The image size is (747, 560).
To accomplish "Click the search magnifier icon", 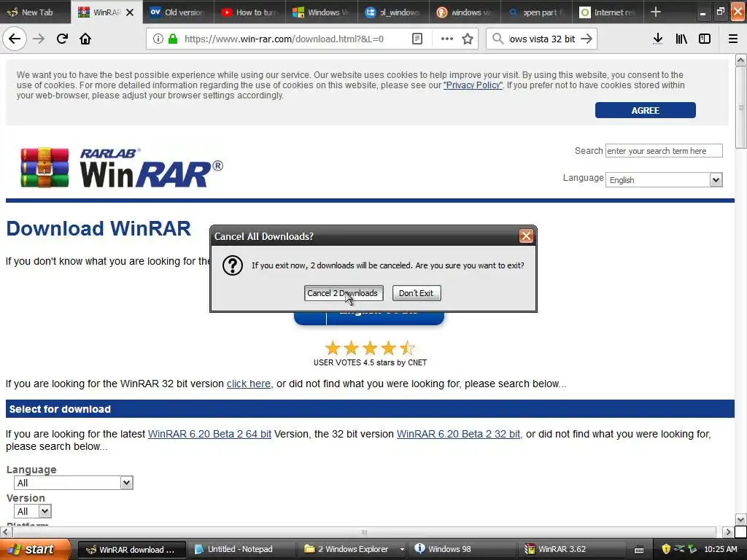I will 498,39.
